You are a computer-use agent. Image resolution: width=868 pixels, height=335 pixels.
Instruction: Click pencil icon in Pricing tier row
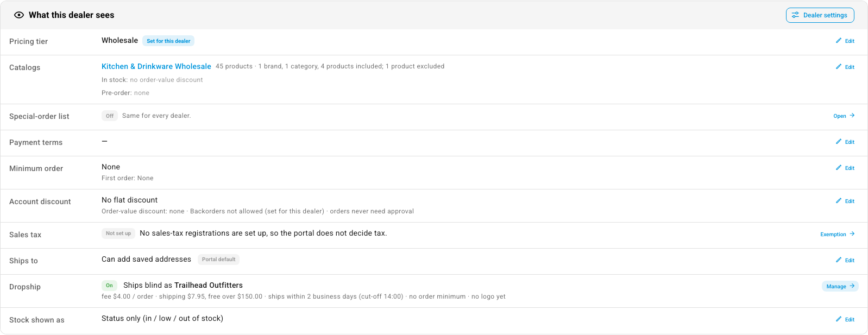pyautogui.click(x=839, y=41)
